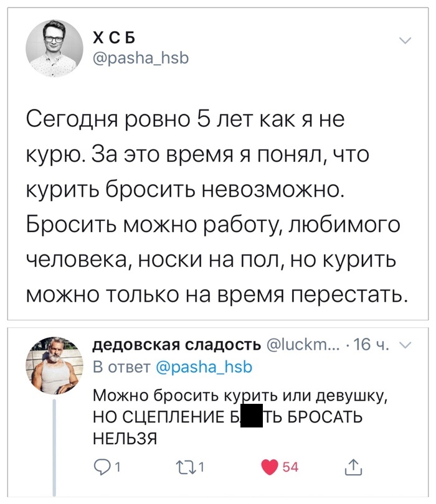
Task: Open the dropdown chevron on the ХСБ tweet
Action: click(x=405, y=42)
